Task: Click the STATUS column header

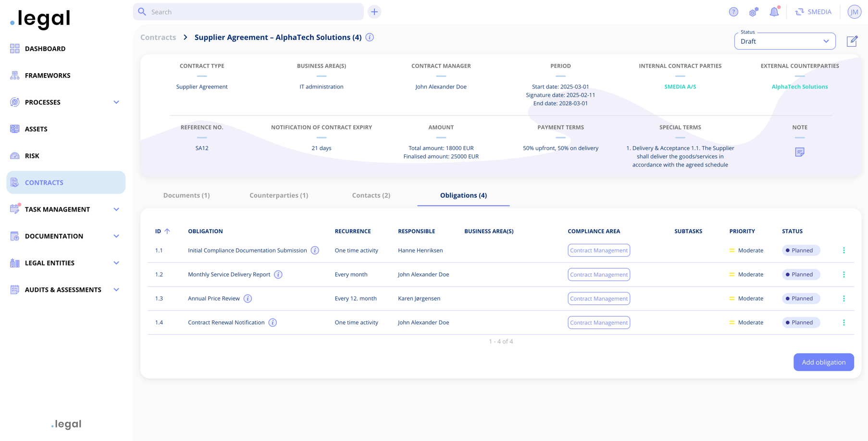Action: pos(792,231)
